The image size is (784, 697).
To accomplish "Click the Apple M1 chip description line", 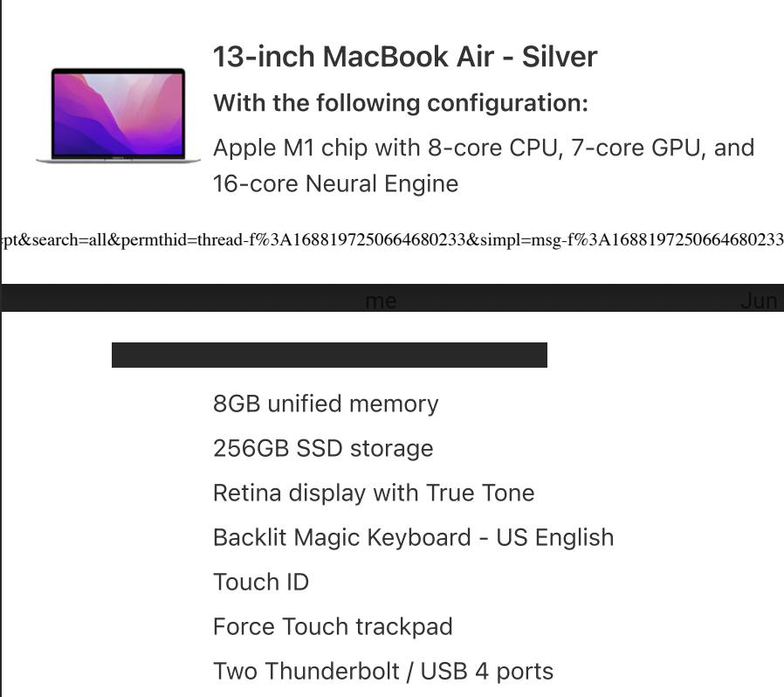I will 484,148.
